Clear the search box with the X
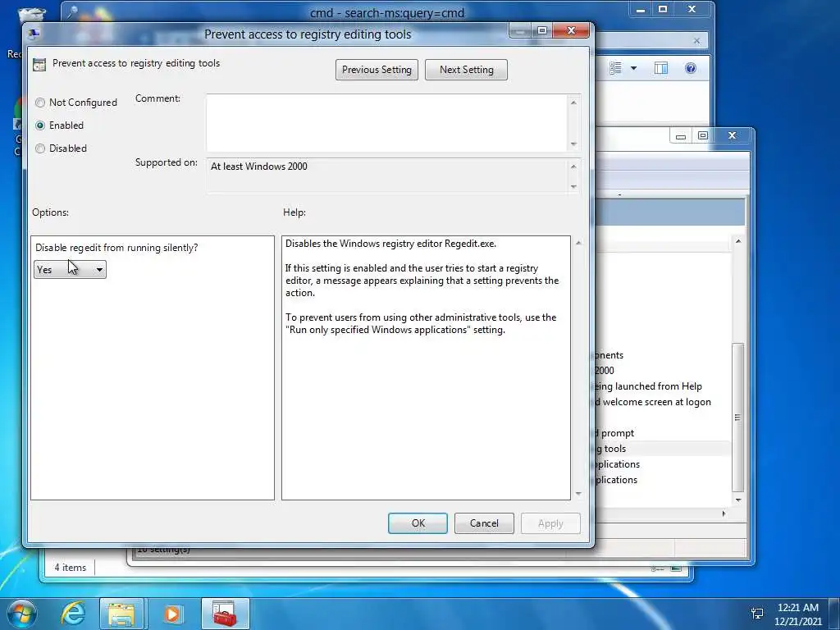840x630 pixels. (696, 41)
